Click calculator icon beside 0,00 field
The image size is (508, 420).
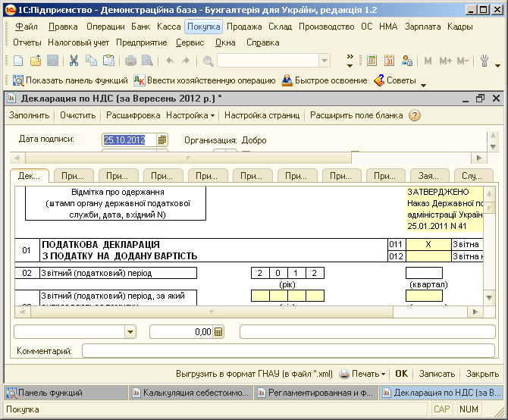pyautogui.click(x=218, y=332)
